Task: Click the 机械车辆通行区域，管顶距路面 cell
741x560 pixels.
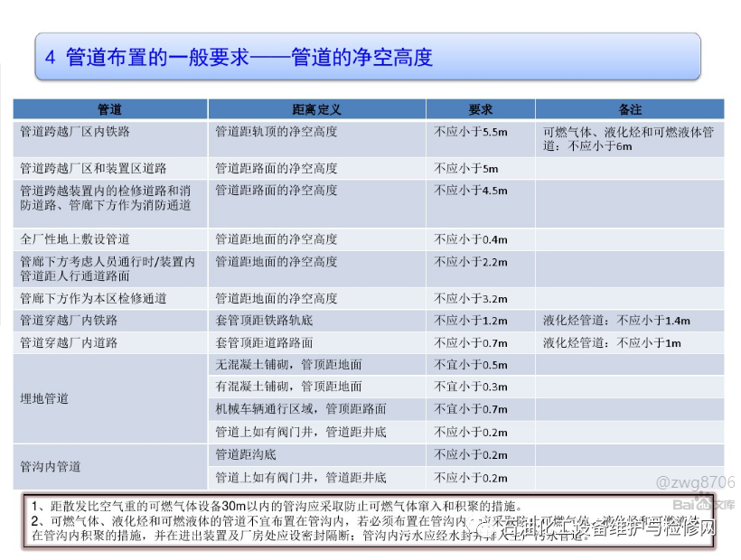Action: (300, 409)
